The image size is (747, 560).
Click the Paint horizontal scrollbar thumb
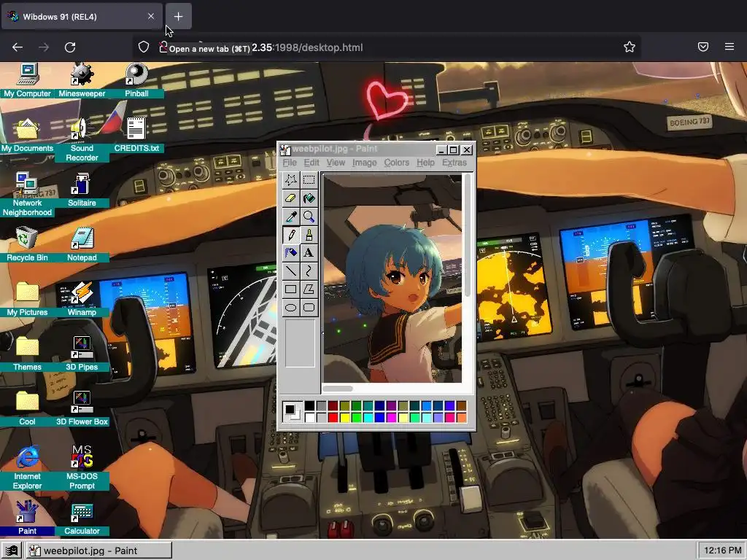338,389
